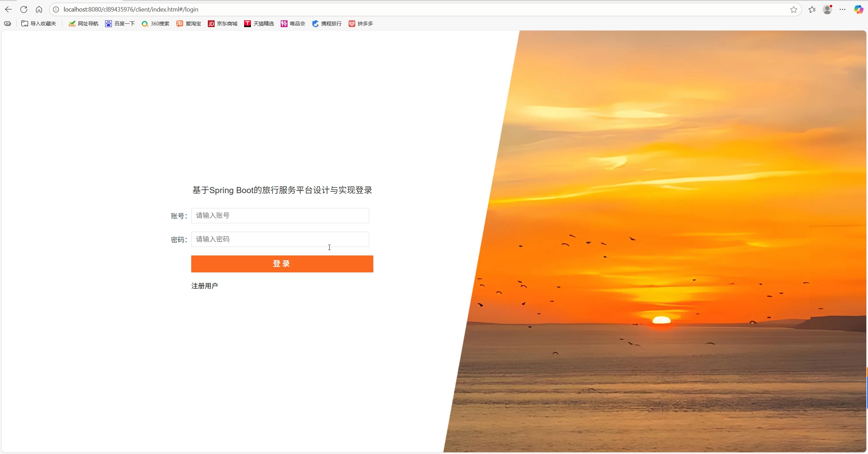Open browser settings and more menu

[843, 9]
